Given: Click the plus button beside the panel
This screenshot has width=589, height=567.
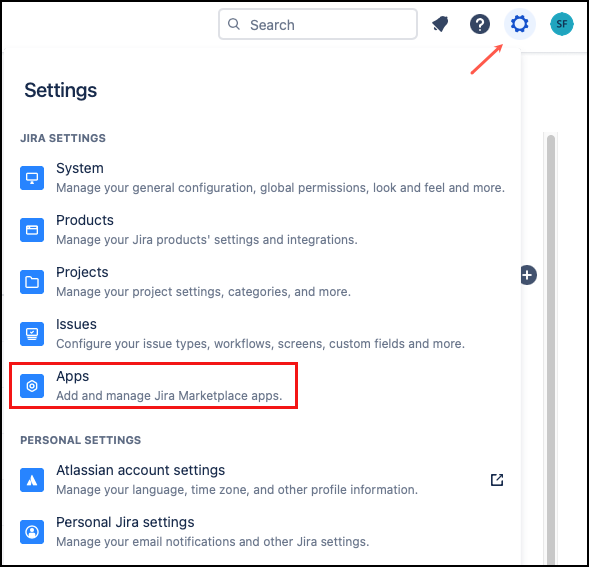Looking at the screenshot, I should (x=528, y=275).
